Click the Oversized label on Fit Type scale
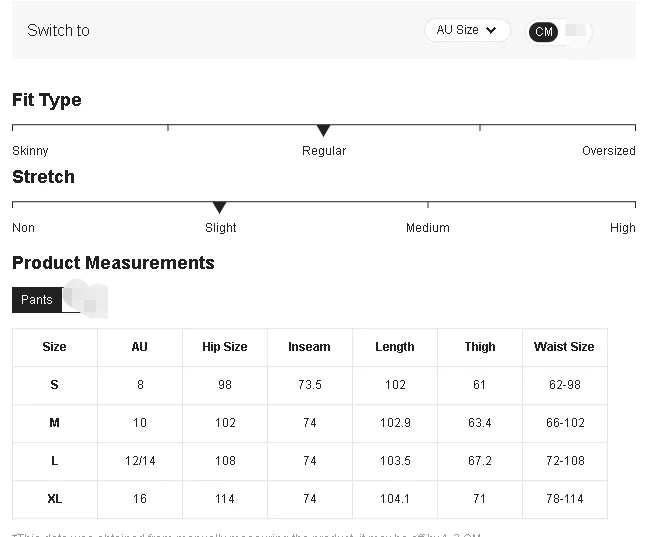The width and height of the screenshot is (662, 537). (608, 151)
